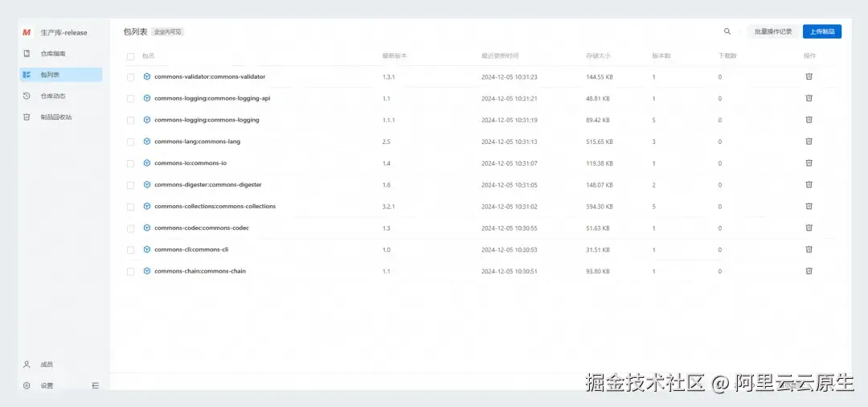Delete the commons-lang package
Viewport: 868px width, 407px height.
(x=809, y=142)
